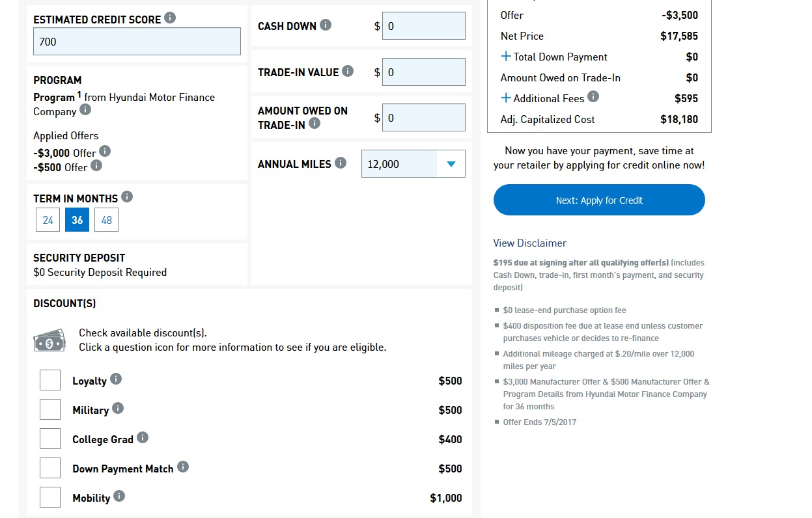Click Next: Apply for Credit button
Screen dimensions: 812x518
click(x=599, y=200)
